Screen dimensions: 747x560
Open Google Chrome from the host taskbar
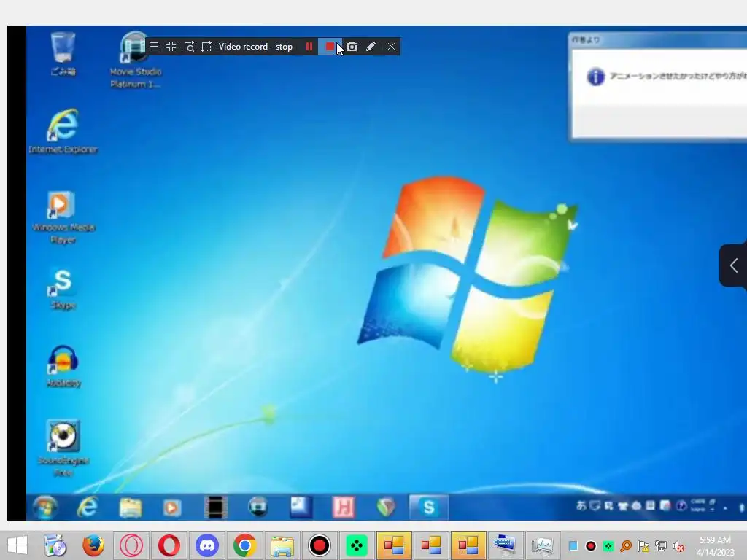[244, 545]
